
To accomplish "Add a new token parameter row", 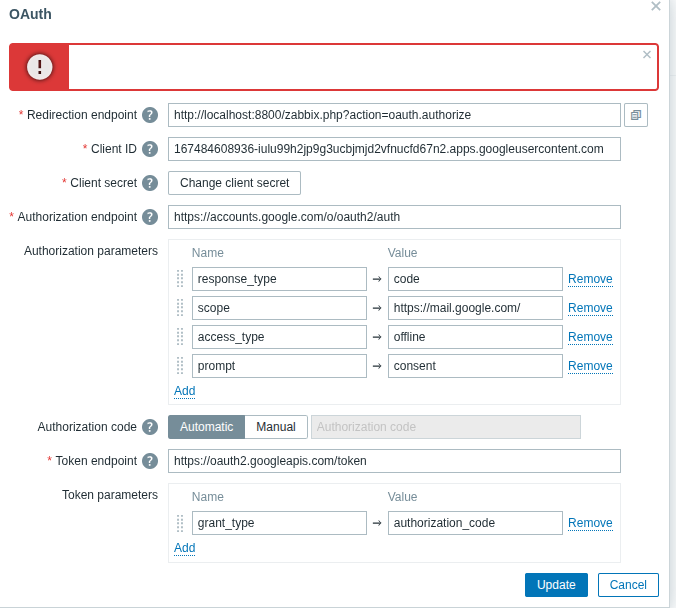I will pos(184,548).
